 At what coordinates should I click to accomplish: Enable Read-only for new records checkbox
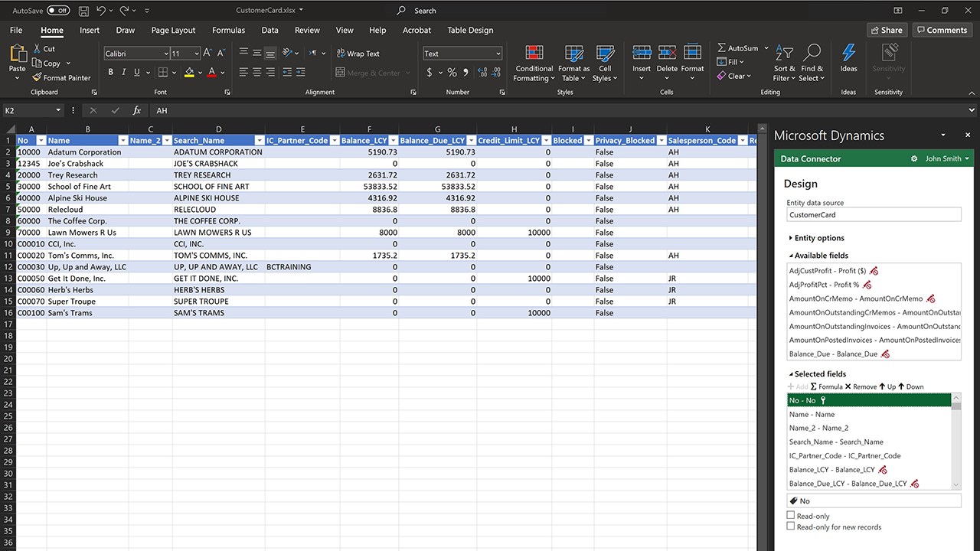pyautogui.click(x=791, y=527)
